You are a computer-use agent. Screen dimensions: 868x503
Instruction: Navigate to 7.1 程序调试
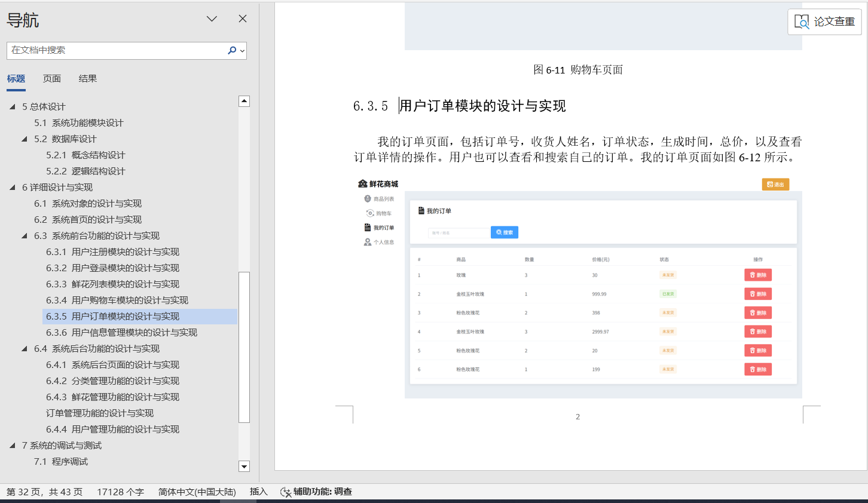[61, 461]
